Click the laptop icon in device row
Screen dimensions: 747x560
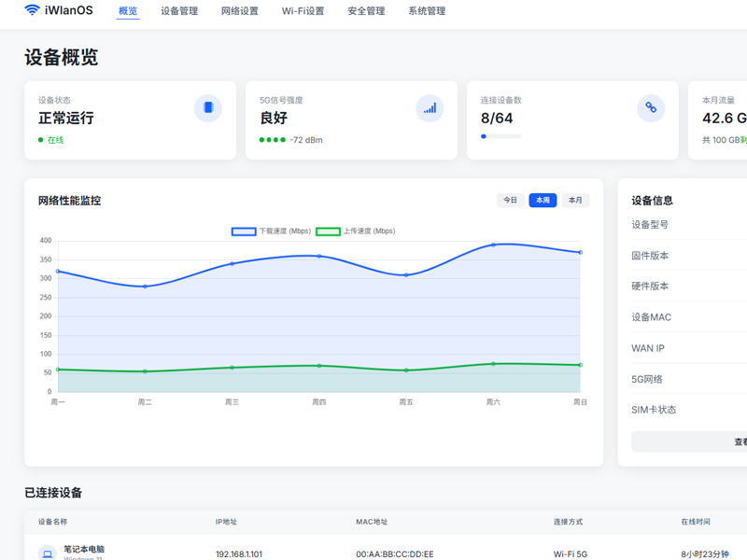(48, 553)
